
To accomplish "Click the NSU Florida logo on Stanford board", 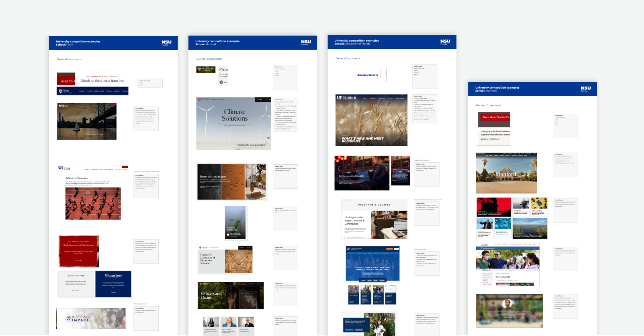I will click(x=586, y=89).
